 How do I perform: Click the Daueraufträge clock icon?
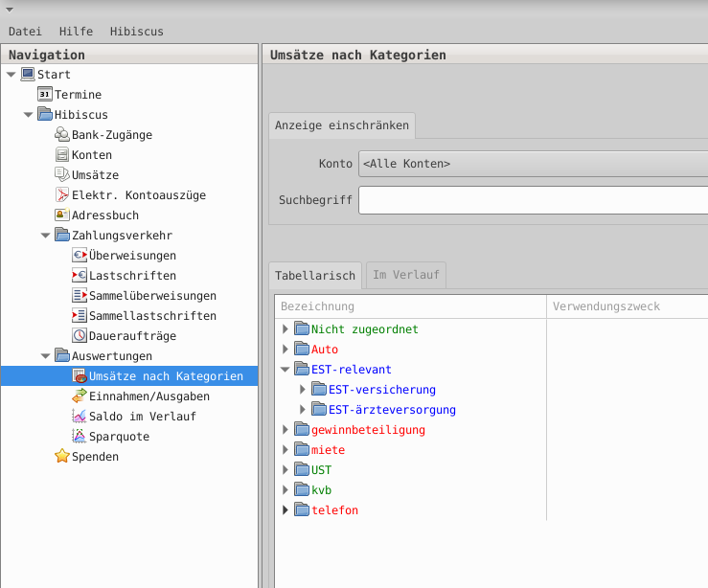pos(80,336)
